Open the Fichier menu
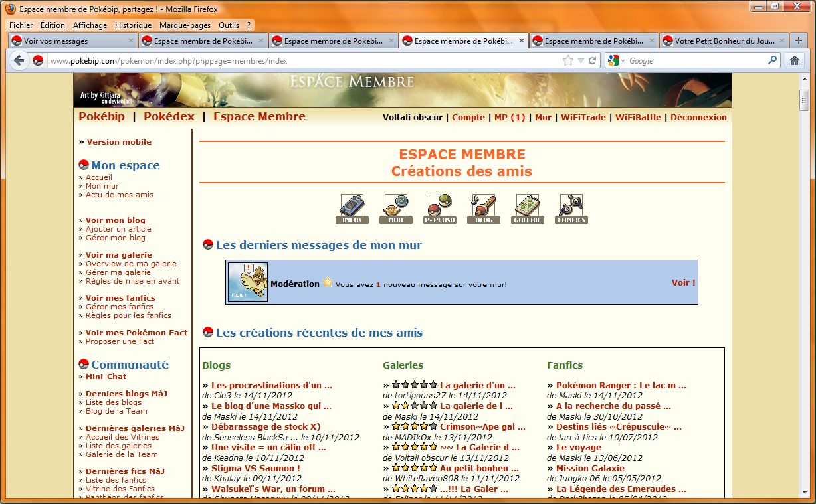 21,25
